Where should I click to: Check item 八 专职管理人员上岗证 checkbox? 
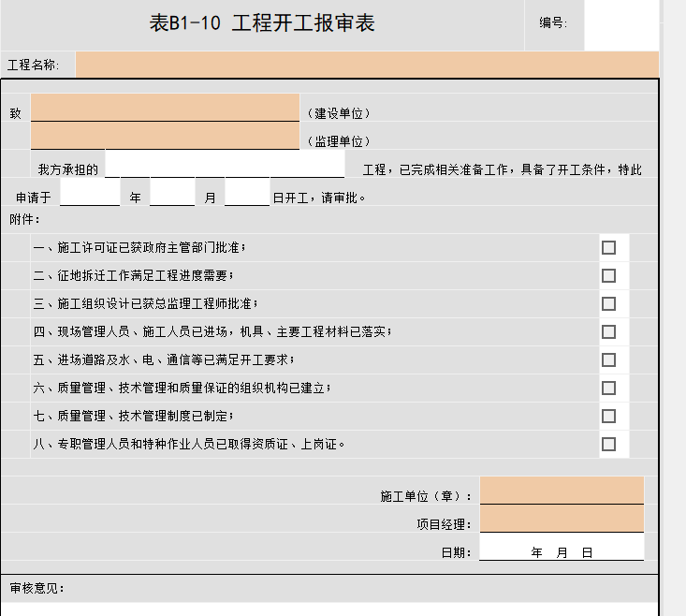(608, 444)
